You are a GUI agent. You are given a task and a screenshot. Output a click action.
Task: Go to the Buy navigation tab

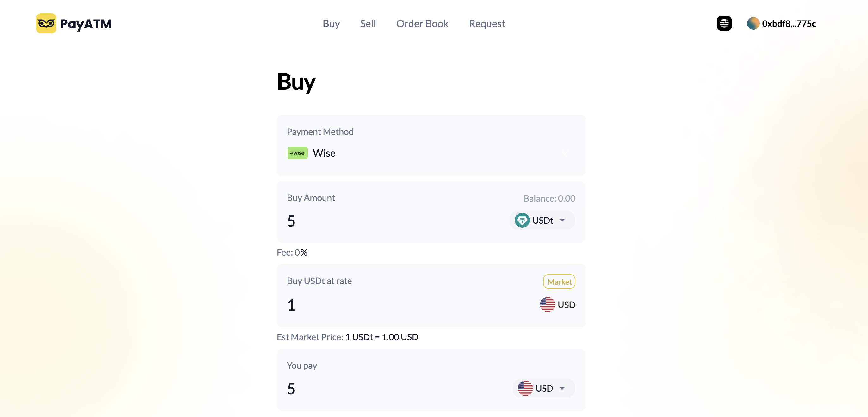point(331,24)
